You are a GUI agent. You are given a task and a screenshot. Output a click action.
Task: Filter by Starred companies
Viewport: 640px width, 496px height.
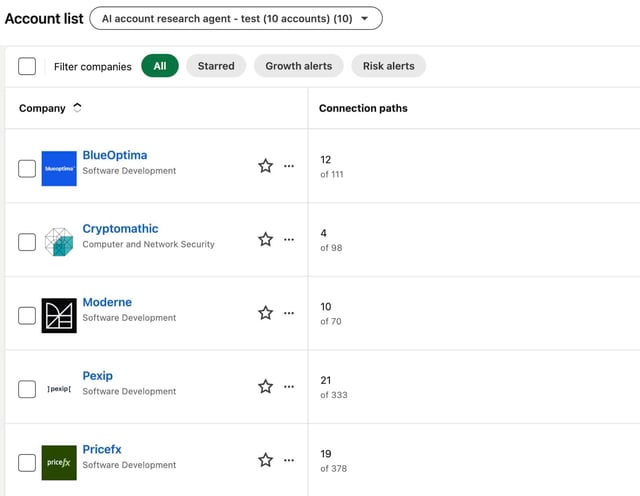tap(216, 66)
